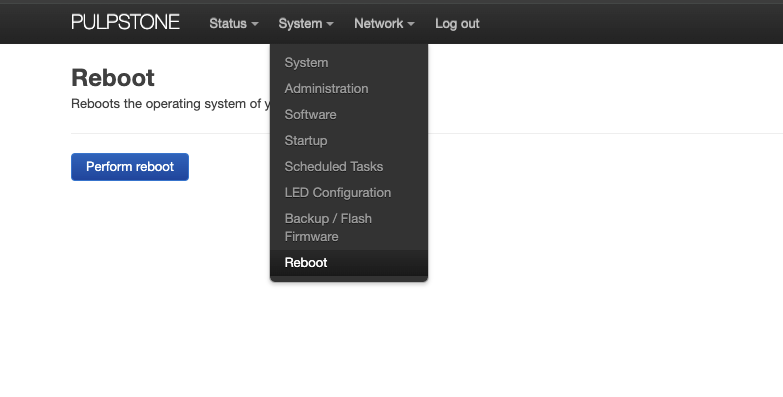Click the Perform reboot button

(130, 167)
